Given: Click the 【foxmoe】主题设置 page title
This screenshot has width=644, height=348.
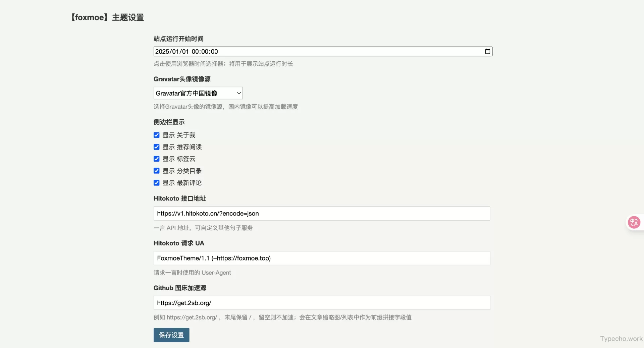Looking at the screenshot, I should point(107,17).
